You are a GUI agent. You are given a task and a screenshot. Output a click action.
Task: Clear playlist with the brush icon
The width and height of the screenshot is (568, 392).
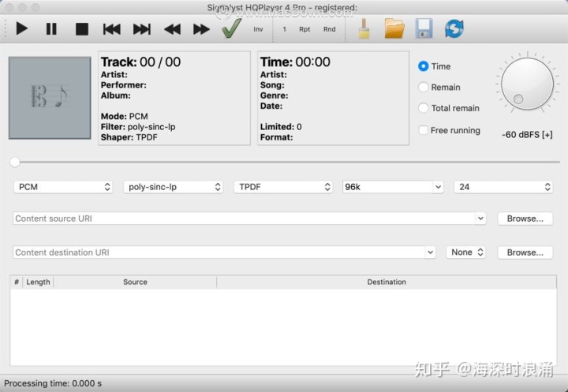364,28
